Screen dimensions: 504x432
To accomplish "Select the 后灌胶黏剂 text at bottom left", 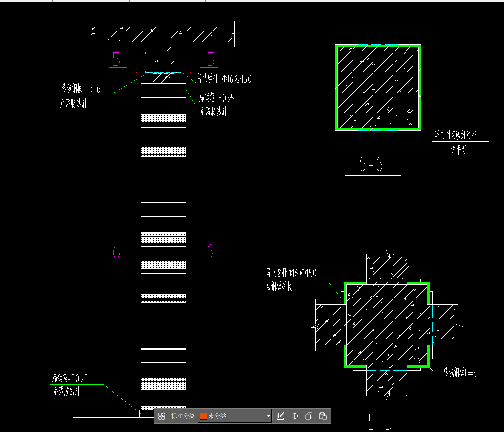I will click(x=66, y=391).
